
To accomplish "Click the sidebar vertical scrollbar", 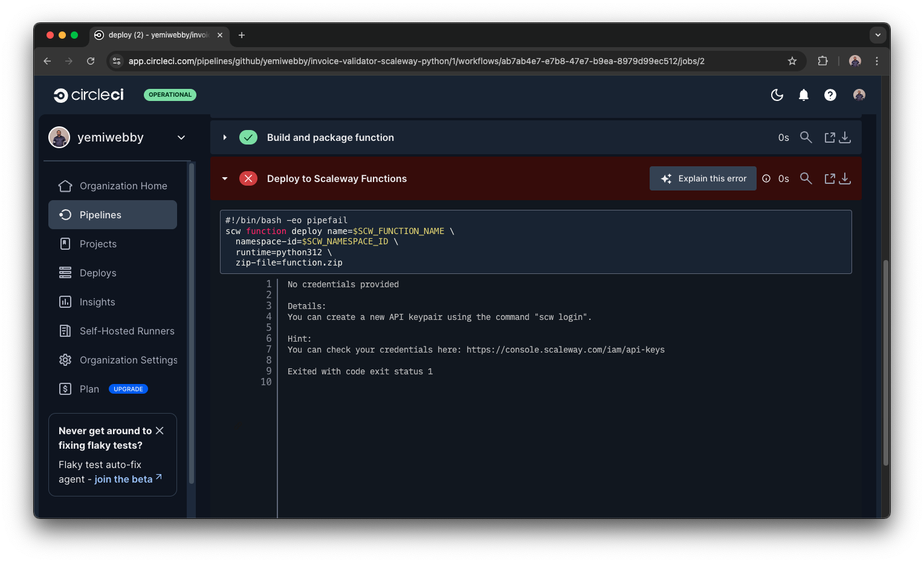I will (x=192, y=324).
